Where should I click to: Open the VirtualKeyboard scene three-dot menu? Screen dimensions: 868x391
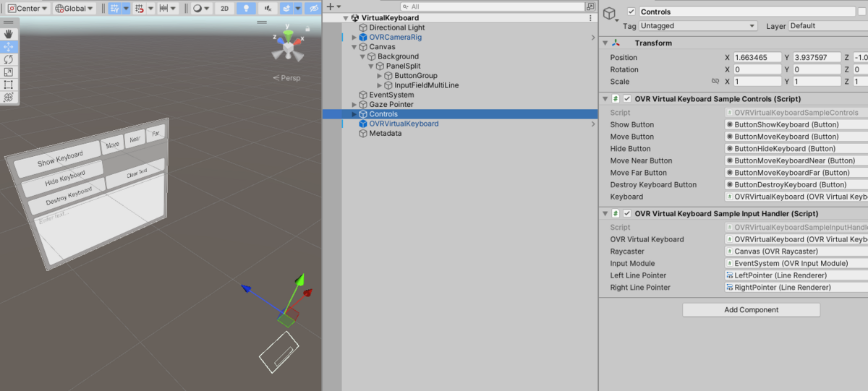click(591, 18)
